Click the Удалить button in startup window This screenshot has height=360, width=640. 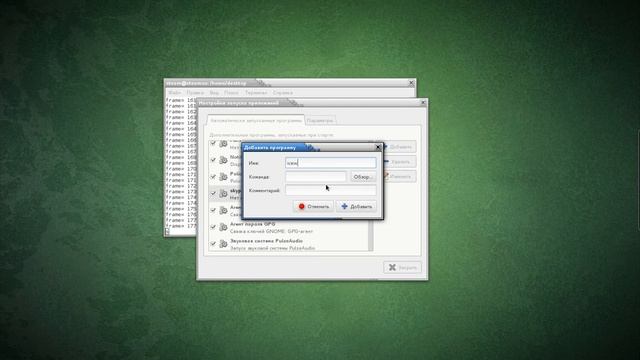[x=399, y=162]
